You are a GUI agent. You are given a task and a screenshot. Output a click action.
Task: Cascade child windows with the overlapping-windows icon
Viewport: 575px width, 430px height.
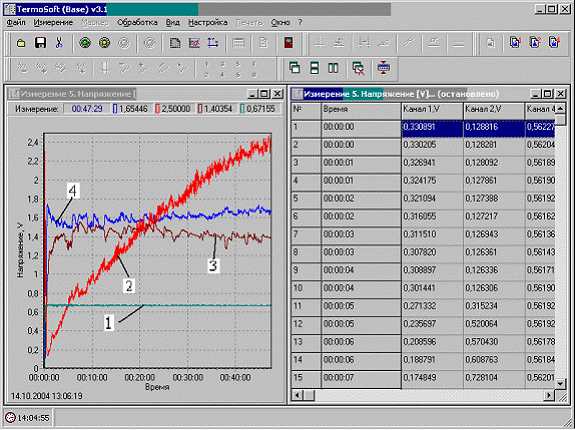294,68
